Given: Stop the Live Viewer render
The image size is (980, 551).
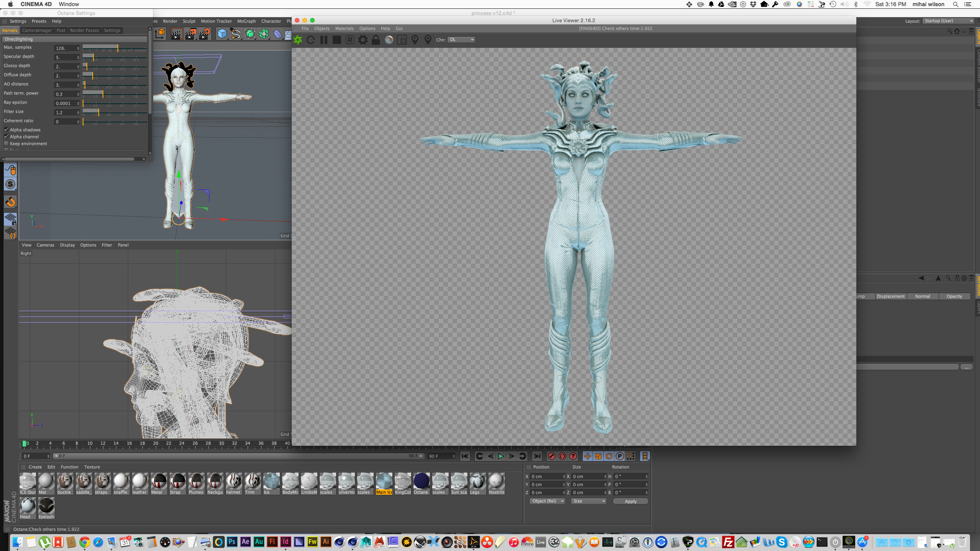Looking at the screenshot, I should 337,40.
